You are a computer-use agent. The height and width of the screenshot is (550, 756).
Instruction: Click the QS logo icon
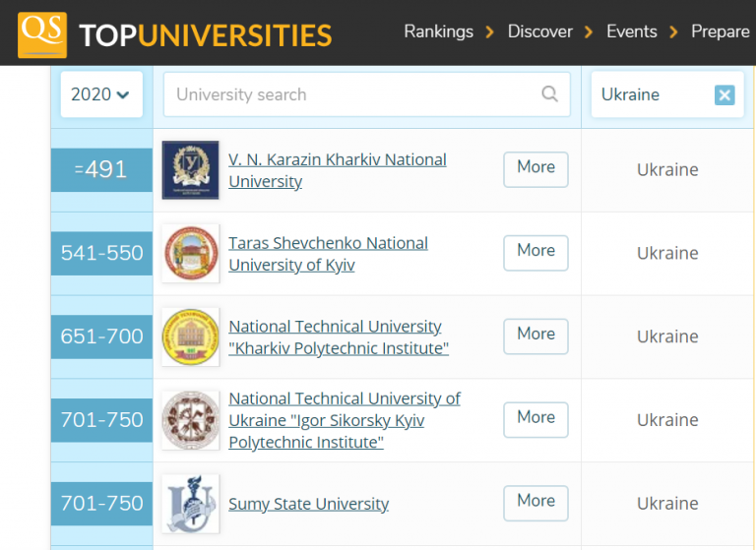pyautogui.click(x=42, y=35)
